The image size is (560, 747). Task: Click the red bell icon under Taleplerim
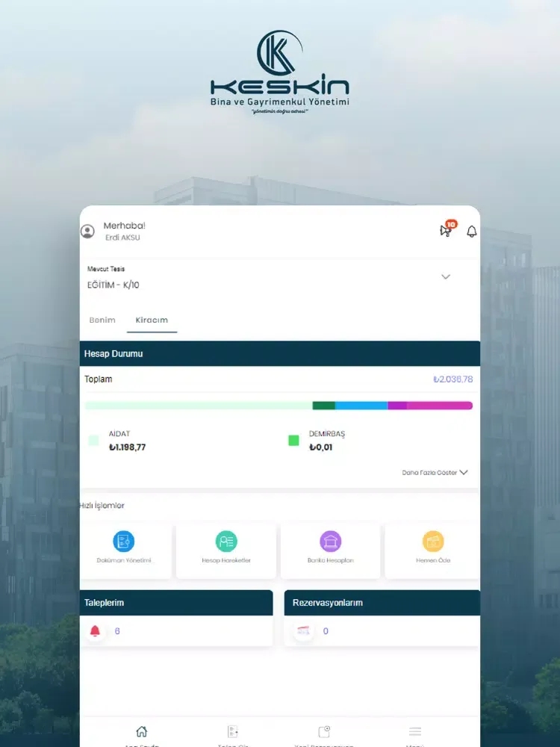96,631
